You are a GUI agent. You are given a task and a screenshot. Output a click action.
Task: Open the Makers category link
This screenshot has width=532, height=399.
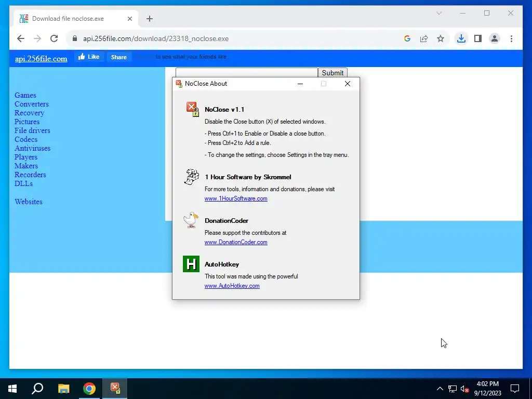click(x=26, y=166)
